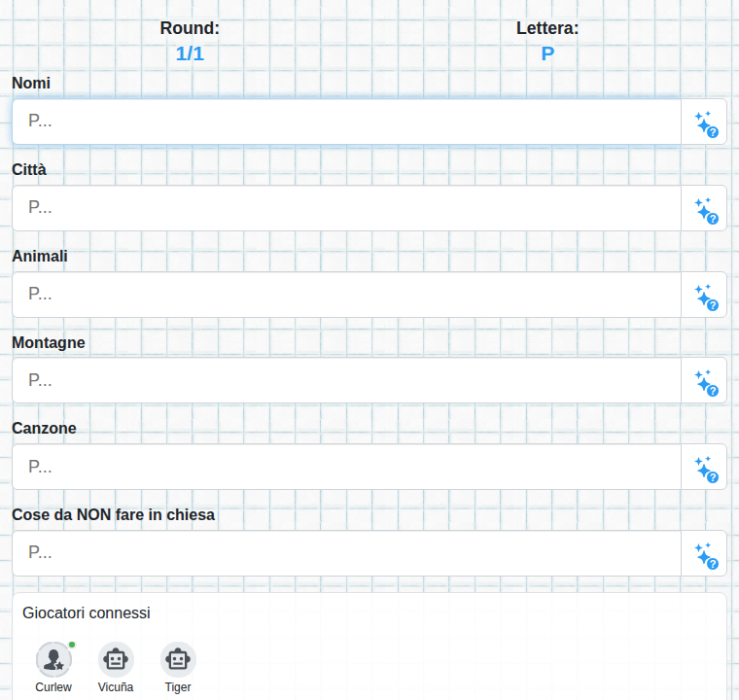Viewport: 739px width, 700px height.
Task: Click the Vicuña player name
Action: (x=116, y=687)
